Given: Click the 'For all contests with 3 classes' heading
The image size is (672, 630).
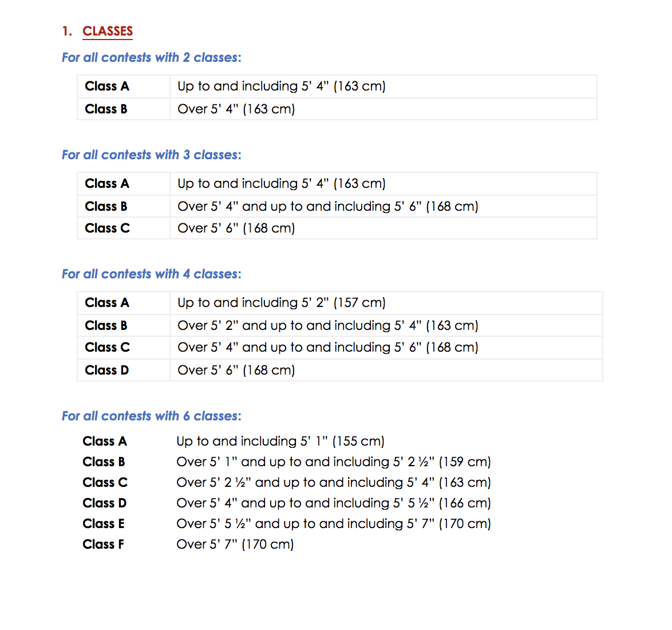Looking at the screenshot, I should coord(151,155).
